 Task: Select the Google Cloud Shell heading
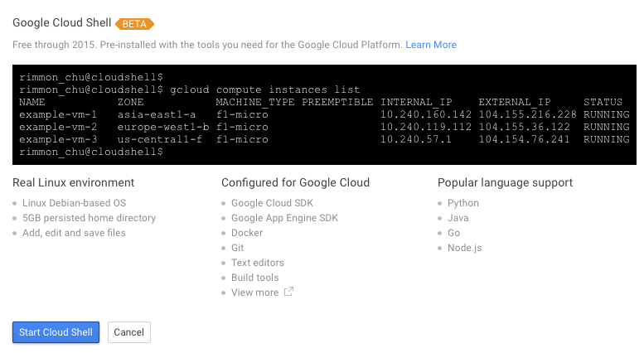click(61, 22)
